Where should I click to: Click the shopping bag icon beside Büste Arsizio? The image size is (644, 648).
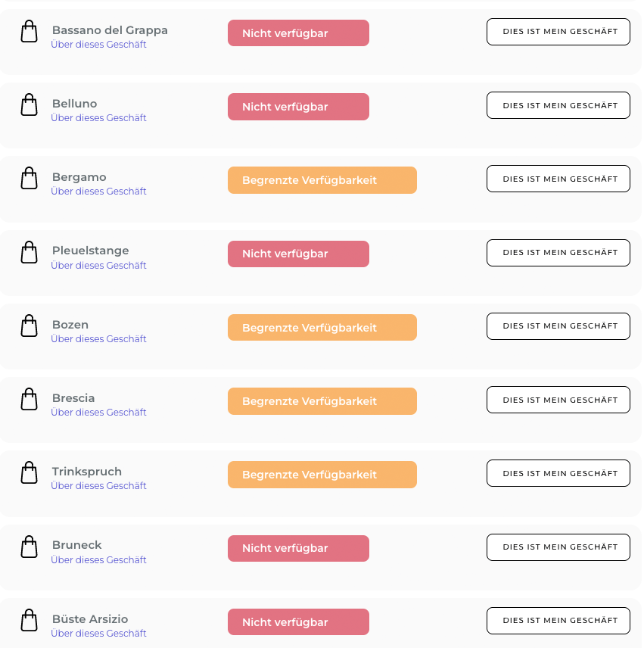(x=29, y=620)
